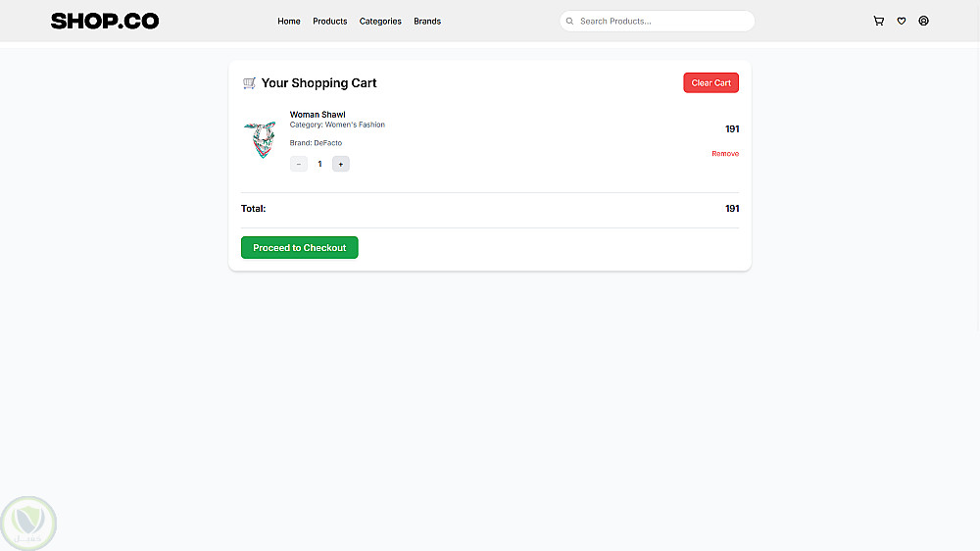980x551 pixels.
Task: Remove Woman Shawl from the cart
Action: coord(725,154)
